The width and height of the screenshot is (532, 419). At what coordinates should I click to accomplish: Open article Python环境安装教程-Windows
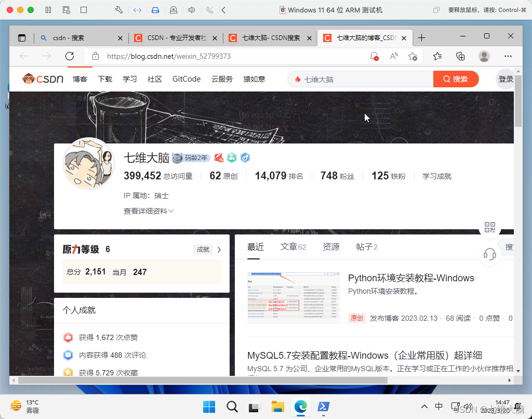coord(411,278)
